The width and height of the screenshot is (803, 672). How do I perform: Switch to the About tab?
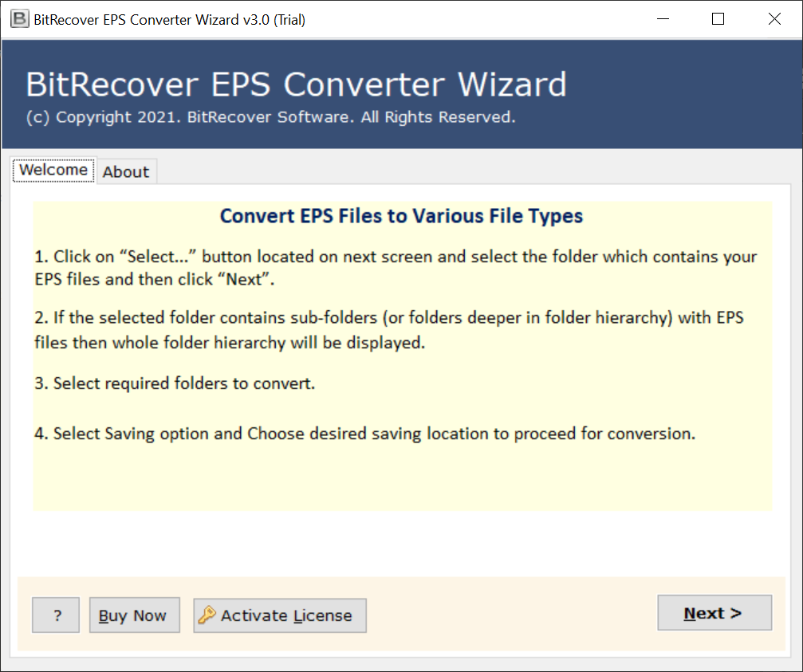coord(126,171)
